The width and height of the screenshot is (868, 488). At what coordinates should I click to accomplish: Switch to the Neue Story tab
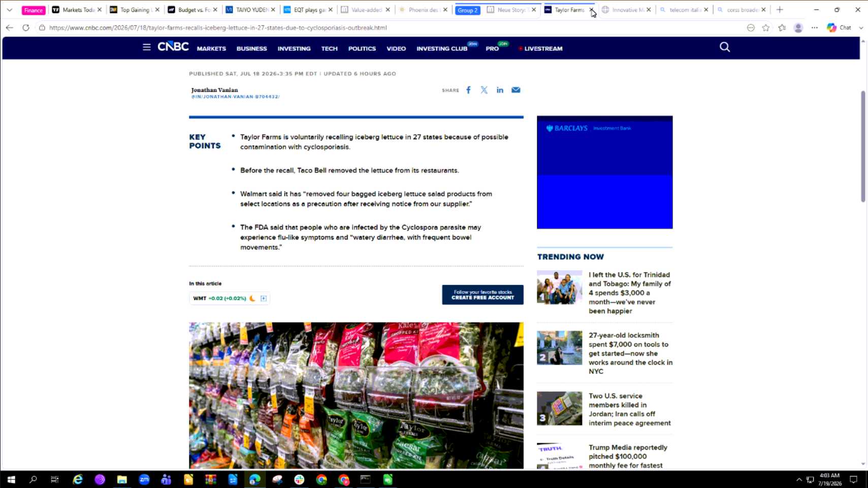(511, 10)
